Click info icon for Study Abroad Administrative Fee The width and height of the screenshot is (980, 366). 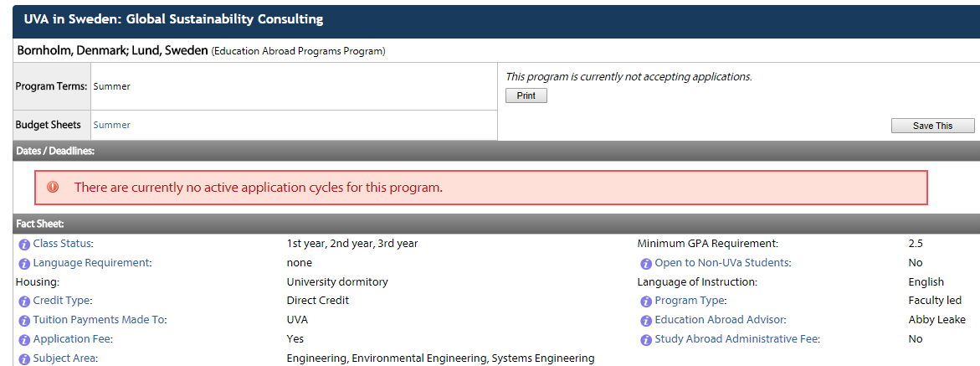coord(646,340)
